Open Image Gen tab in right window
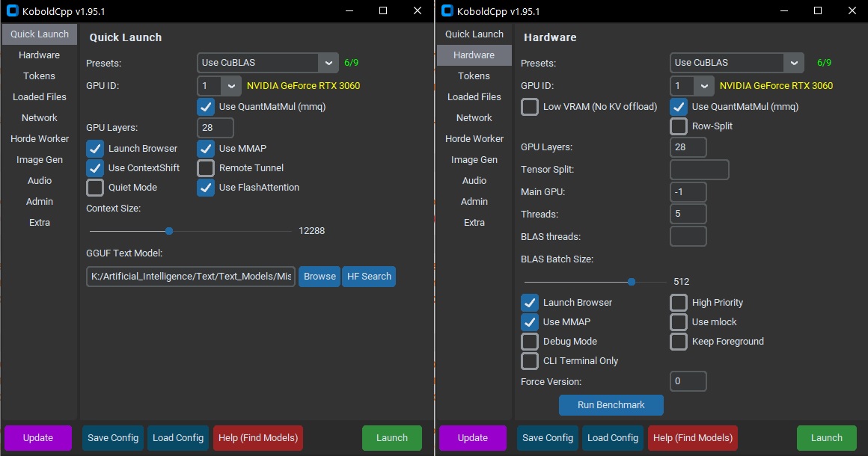The image size is (868, 456). click(474, 160)
